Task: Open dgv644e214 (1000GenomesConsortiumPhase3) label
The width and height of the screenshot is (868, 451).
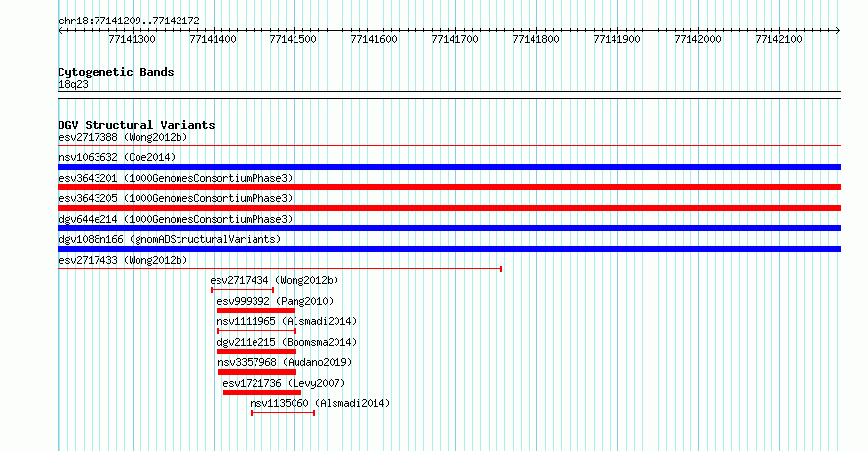Action: tap(176, 219)
